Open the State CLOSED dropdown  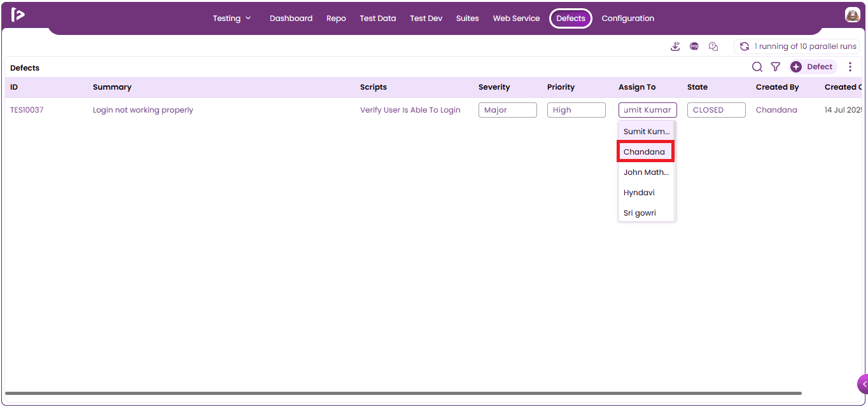click(x=717, y=110)
